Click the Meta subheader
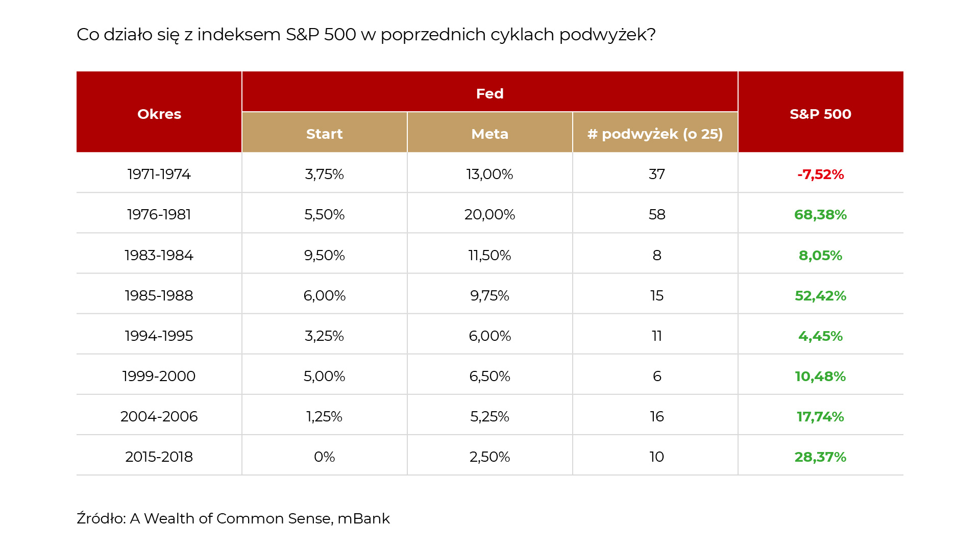Viewport: 980px width, 551px height. point(489,134)
